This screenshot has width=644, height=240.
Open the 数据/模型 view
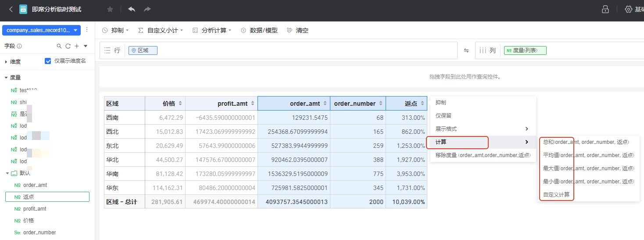pyautogui.click(x=259, y=30)
